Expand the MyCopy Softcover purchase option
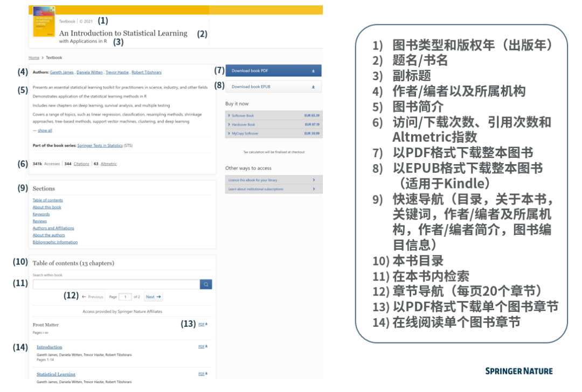582x392 pixels. tap(274, 134)
